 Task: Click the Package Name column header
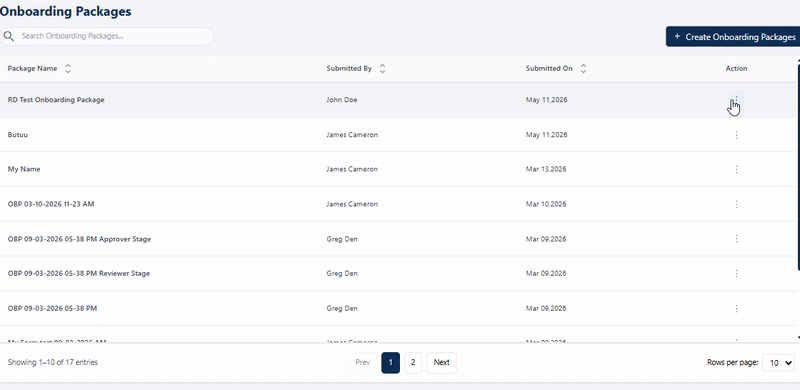pos(32,68)
